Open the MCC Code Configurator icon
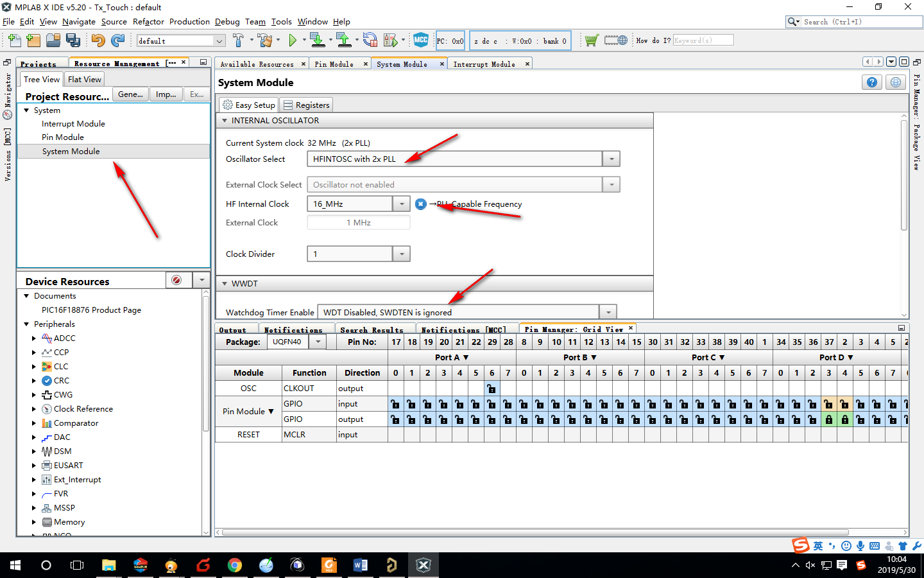924x578 pixels. coord(421,40)
